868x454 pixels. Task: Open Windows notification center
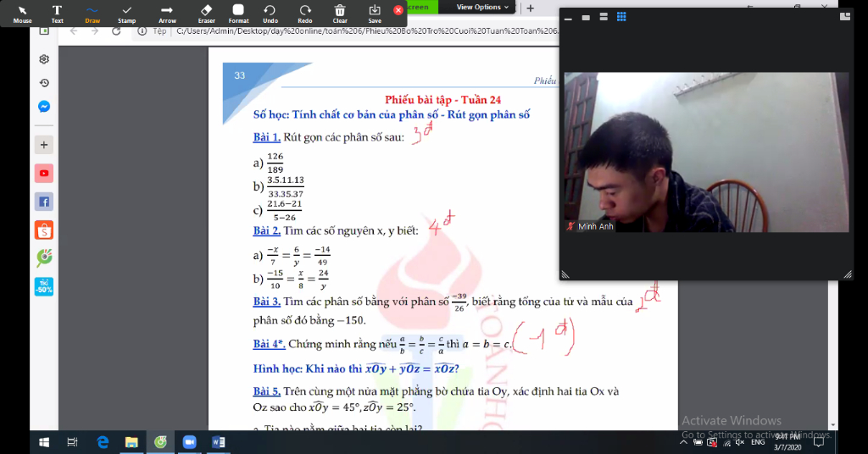pos(819,442)
